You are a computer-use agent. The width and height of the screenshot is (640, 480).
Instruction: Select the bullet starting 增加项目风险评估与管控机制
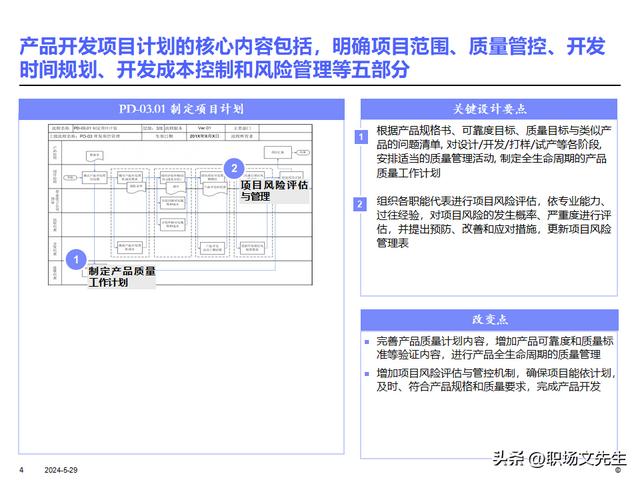[x=495, y=380]
